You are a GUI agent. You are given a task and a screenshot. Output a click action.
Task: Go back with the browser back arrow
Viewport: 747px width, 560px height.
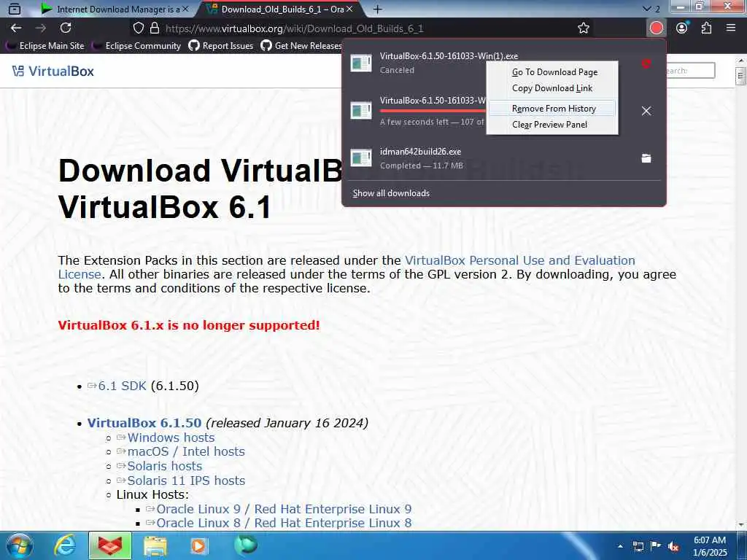click(x=16, y=28)
